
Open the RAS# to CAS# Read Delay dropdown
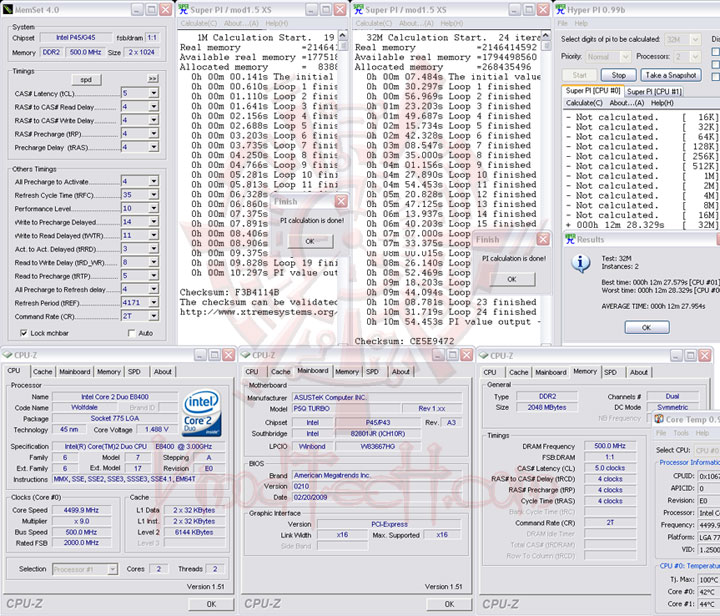coord(153,106)
